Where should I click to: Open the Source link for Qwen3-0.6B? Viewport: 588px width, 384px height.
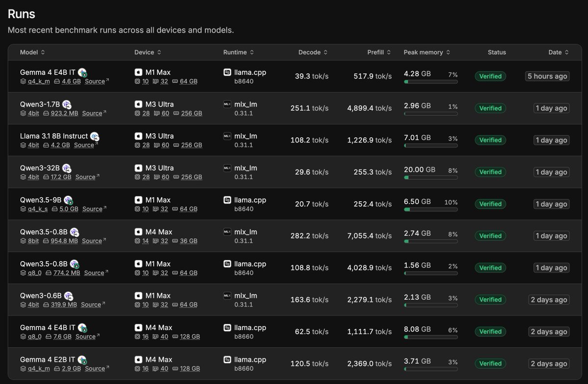[x=93, y=305]
